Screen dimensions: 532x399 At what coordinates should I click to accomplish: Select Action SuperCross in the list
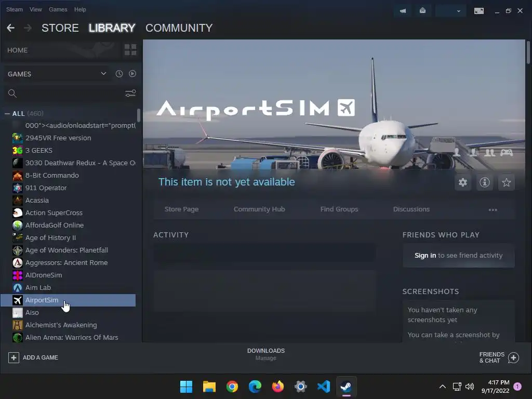click(x=68, y=212)
